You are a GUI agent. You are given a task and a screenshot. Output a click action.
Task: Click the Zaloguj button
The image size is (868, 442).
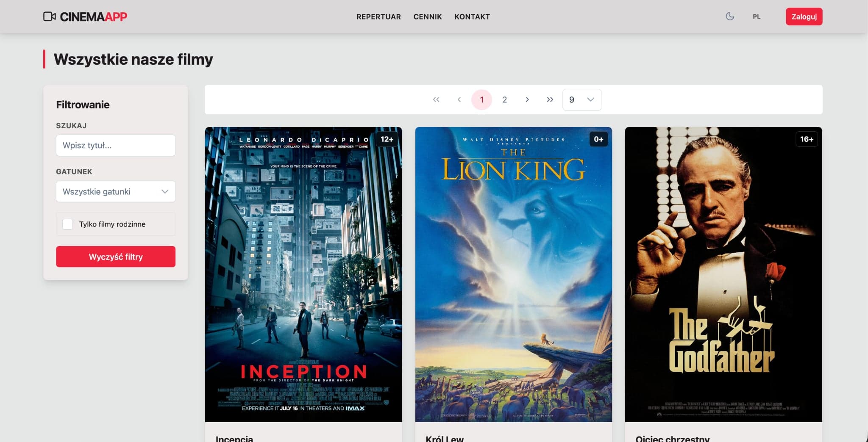[804, 17]
